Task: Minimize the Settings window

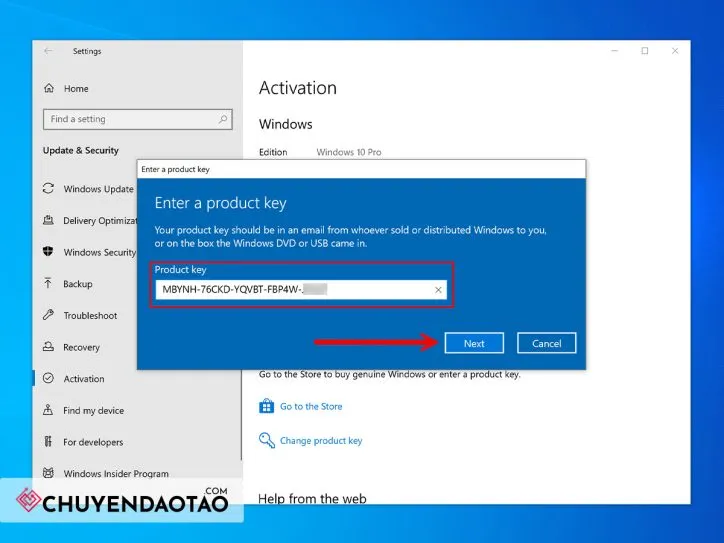Action: [615, 51]
